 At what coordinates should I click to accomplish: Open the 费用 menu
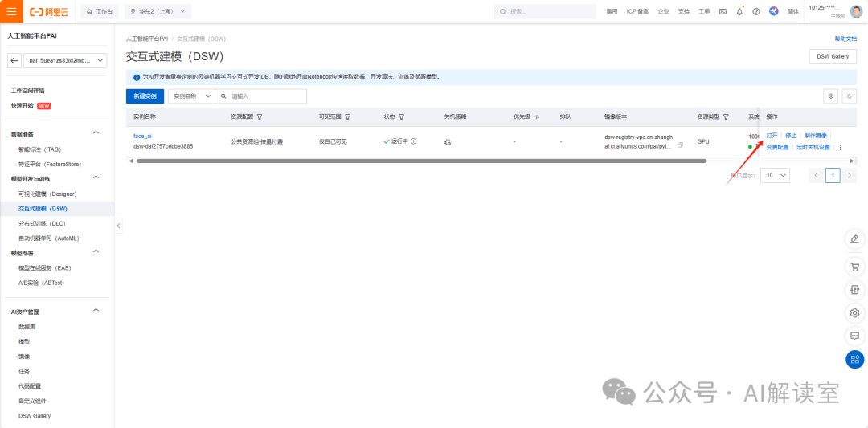pos(612,11)
